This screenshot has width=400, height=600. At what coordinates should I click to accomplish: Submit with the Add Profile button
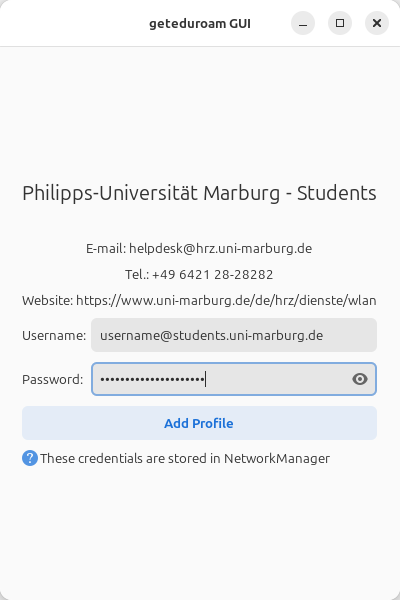pyautogui.click(x=199, y=423)
